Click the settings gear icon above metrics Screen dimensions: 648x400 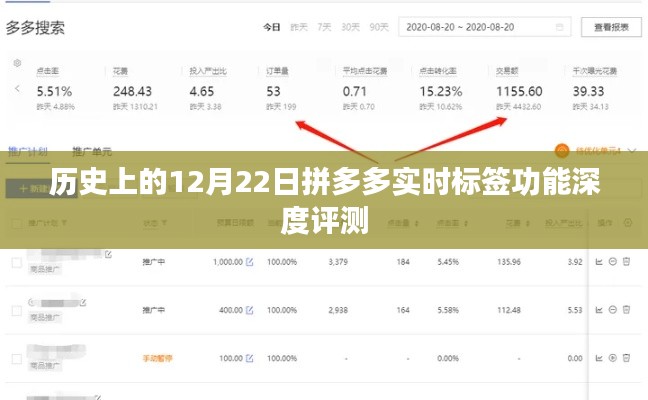(x=17, y=63)
